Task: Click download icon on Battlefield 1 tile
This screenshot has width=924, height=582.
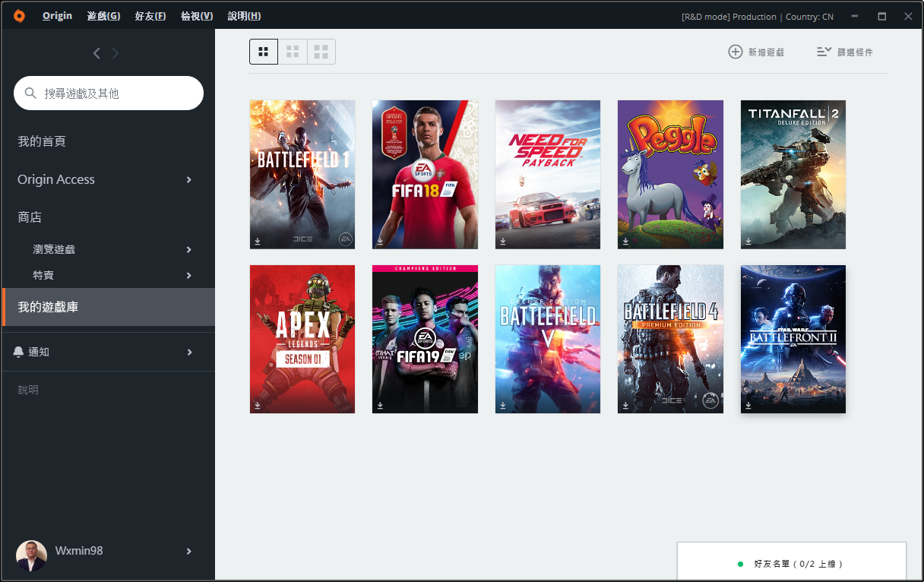Action: pos(258,241)
